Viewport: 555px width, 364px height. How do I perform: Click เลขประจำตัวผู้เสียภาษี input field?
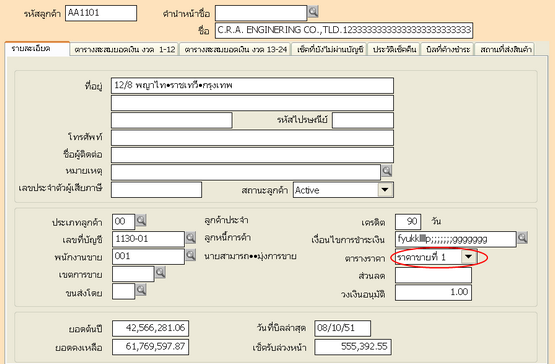pos(156,190)
